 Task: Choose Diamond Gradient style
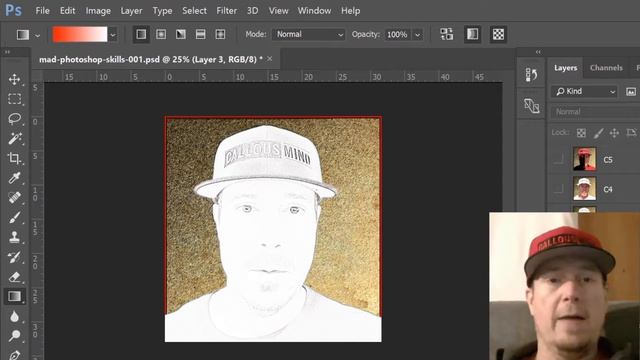[220, 34]
